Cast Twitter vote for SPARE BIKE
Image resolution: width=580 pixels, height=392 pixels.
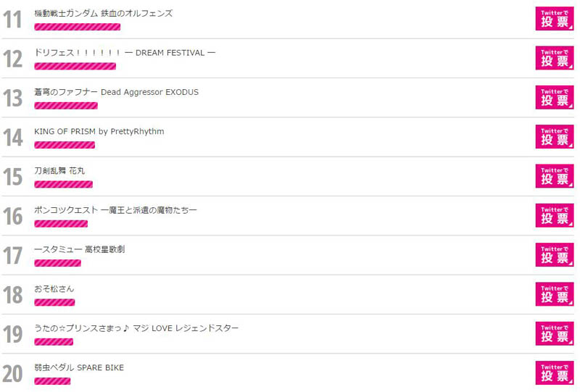click(555, 372)
